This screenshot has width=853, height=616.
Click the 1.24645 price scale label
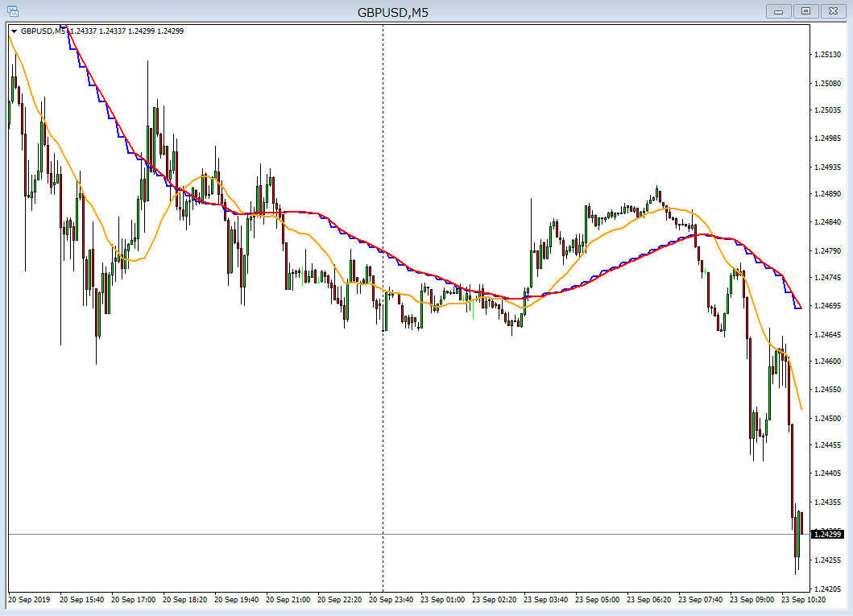point(827,334)
